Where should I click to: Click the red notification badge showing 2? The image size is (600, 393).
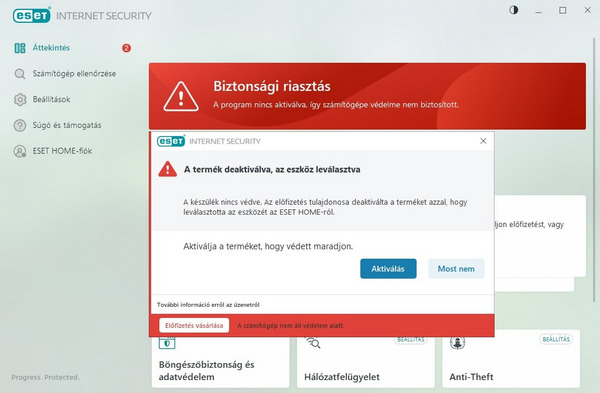tap(126, 48)
